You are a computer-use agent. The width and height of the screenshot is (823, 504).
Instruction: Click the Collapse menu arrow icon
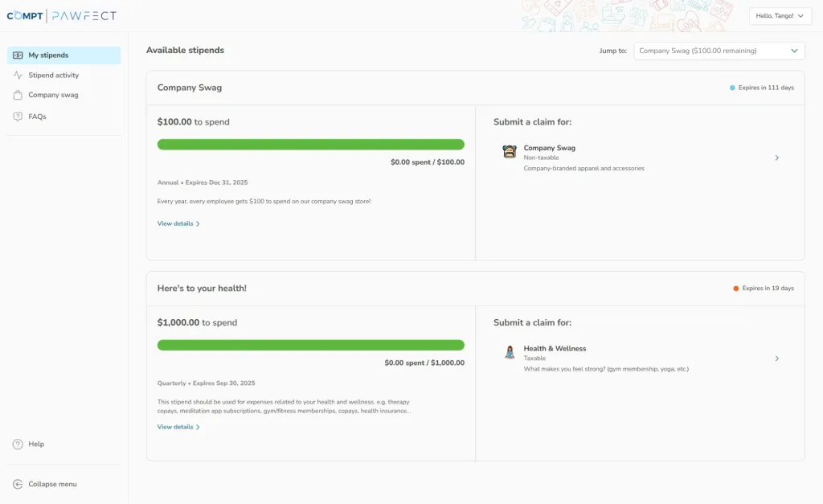[x=18, y=485]
